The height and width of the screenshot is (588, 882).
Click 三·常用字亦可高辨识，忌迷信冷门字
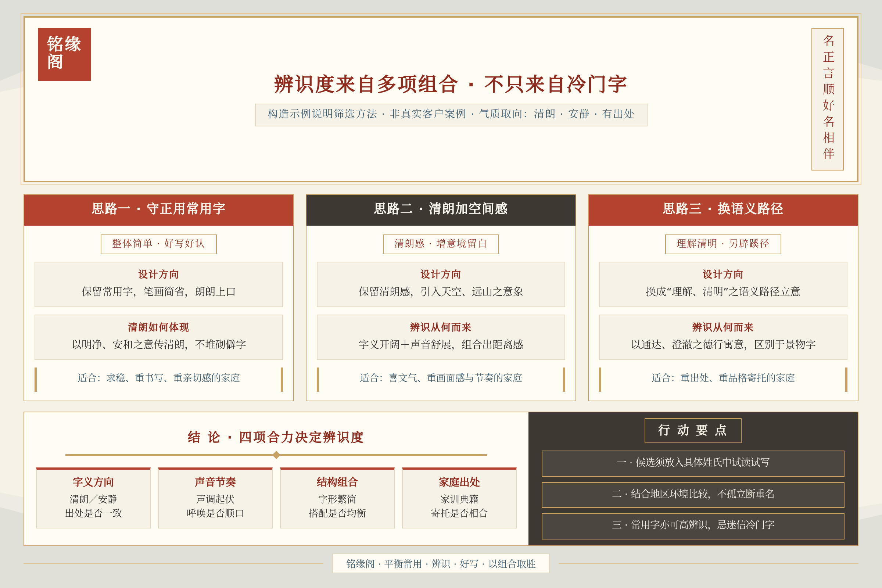(693, 526)
